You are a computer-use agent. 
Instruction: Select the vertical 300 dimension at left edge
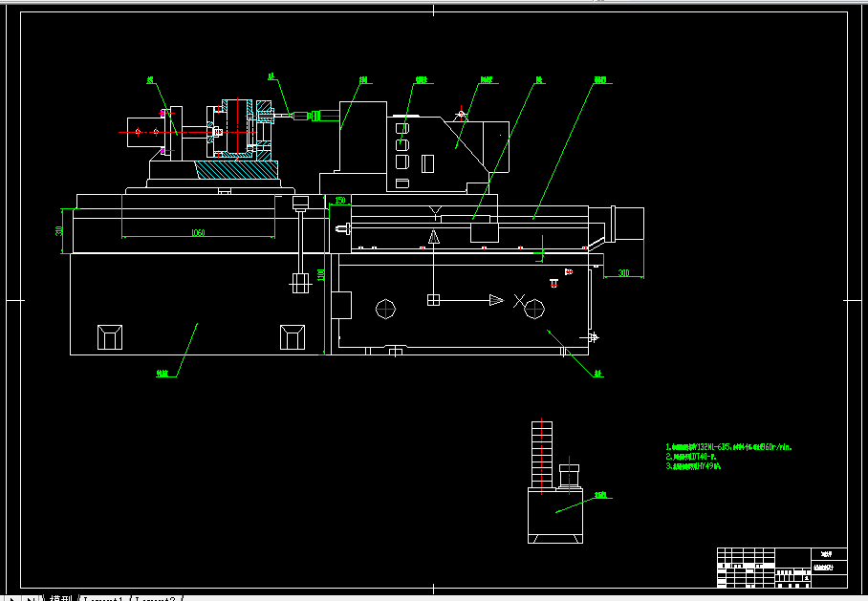point(59,230)
